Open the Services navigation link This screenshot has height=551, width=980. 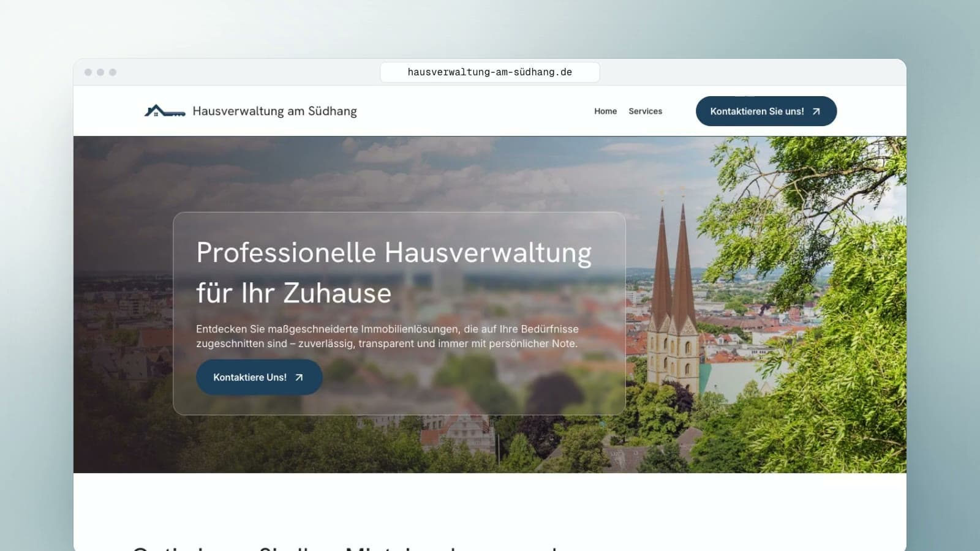645,111
